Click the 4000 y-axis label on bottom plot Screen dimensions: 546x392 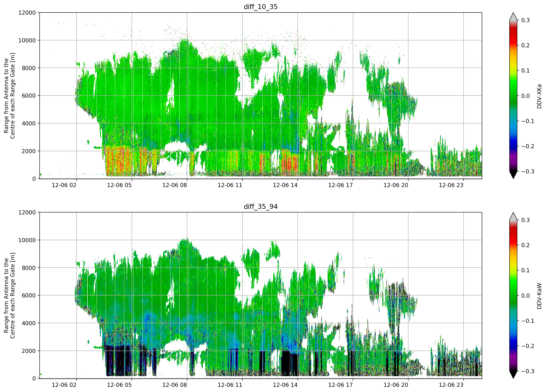[x=29, y=323]
